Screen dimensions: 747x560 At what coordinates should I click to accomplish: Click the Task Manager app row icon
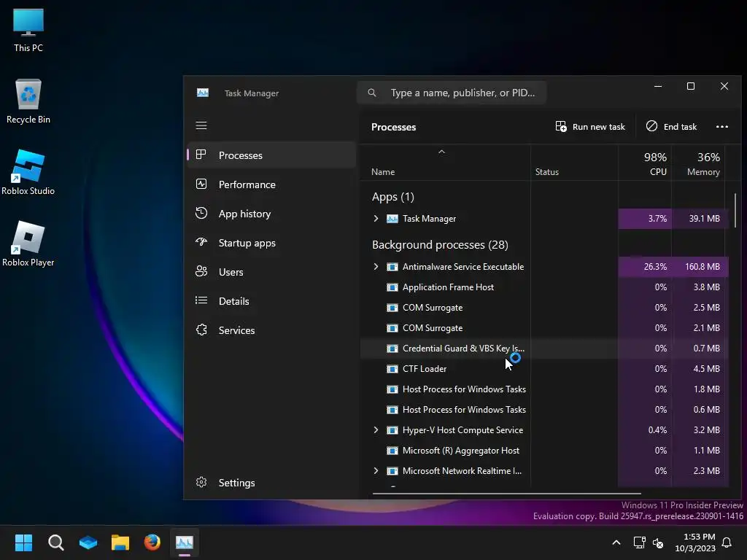392,219
